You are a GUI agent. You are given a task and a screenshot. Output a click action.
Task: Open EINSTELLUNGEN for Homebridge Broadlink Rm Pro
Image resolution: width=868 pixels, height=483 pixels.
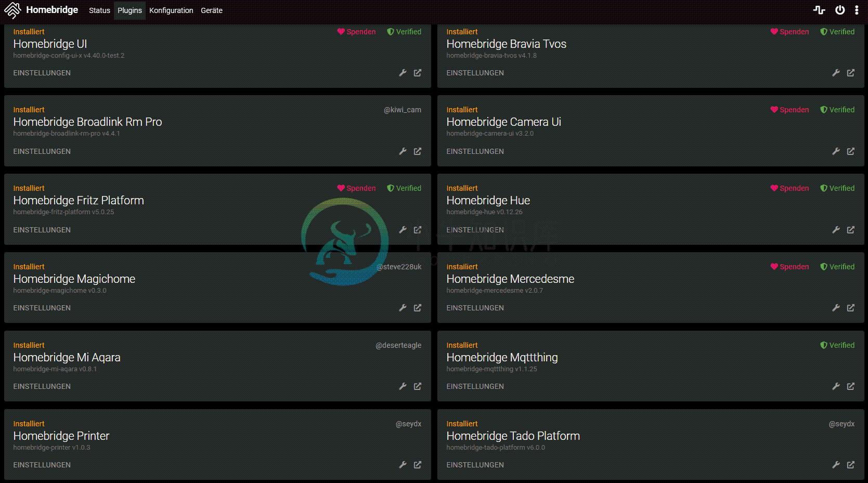coord(42,151)
